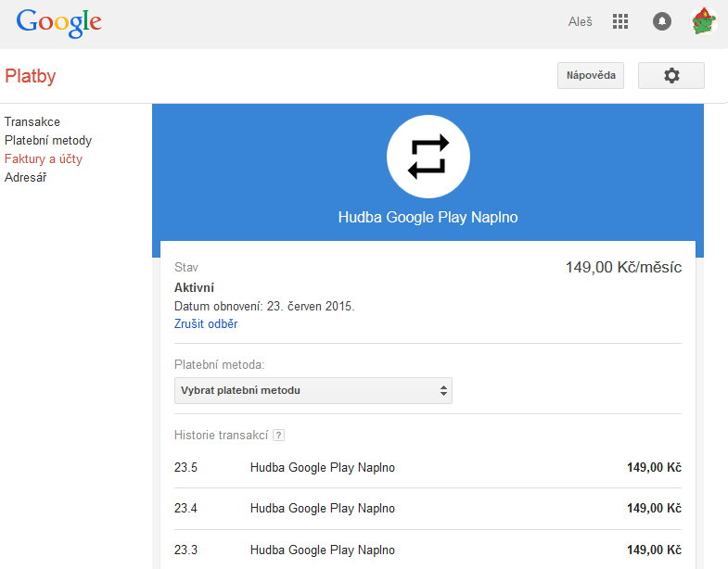Click the 149,00 Kč amount for 23.5
Screen dimensions: 728x569
[x=654, y=467]
